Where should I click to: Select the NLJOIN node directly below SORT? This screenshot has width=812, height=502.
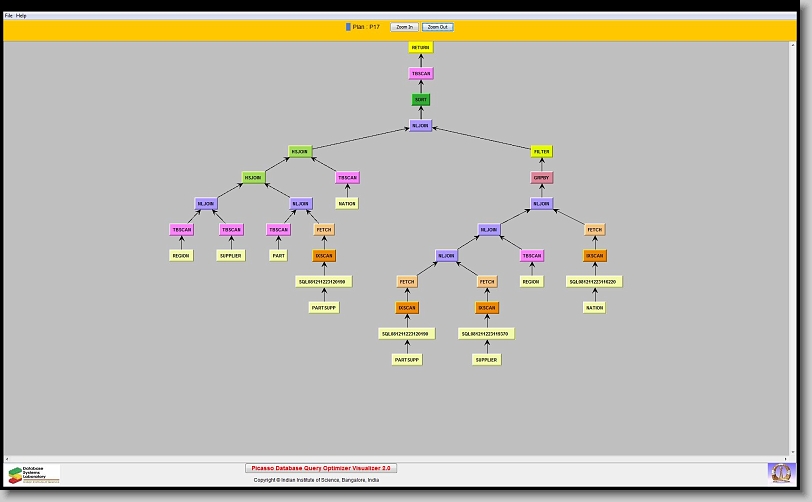pyautogui.click(x=421, y=126)
